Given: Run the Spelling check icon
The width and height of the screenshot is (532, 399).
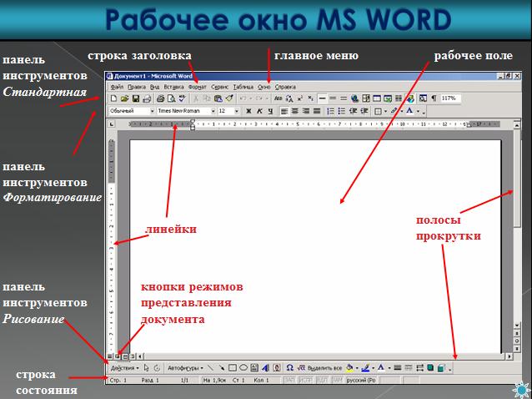Looking at the screenshot, I should pos(183,98).
